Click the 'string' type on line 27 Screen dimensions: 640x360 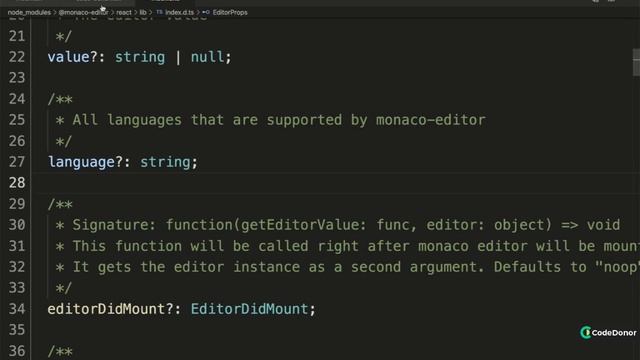tap(165, 162)
